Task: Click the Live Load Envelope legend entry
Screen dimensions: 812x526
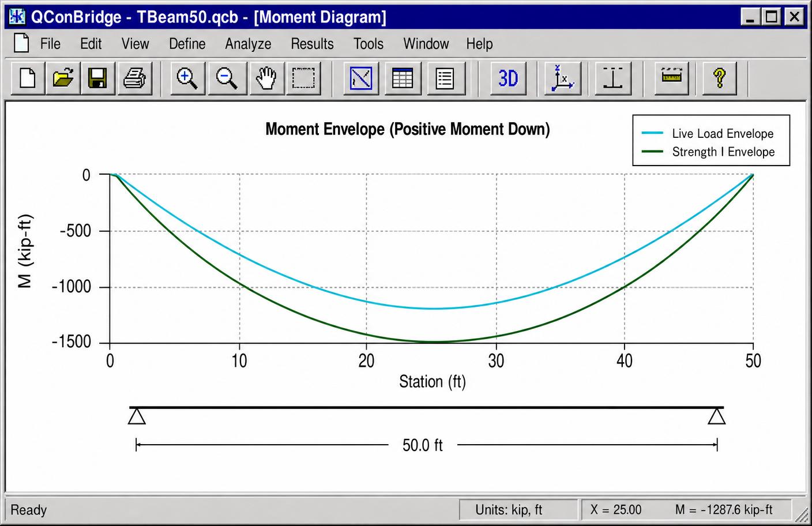Action: click(x=708, y=133)
